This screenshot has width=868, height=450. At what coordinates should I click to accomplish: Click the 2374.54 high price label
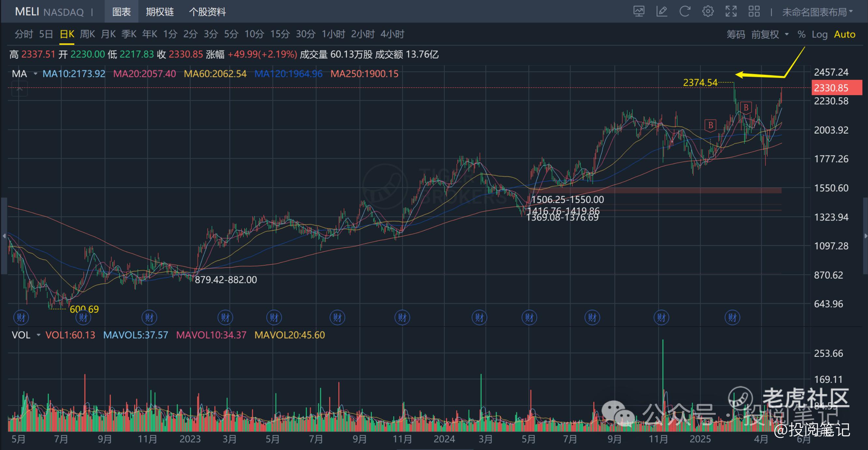tap(700, 82)
